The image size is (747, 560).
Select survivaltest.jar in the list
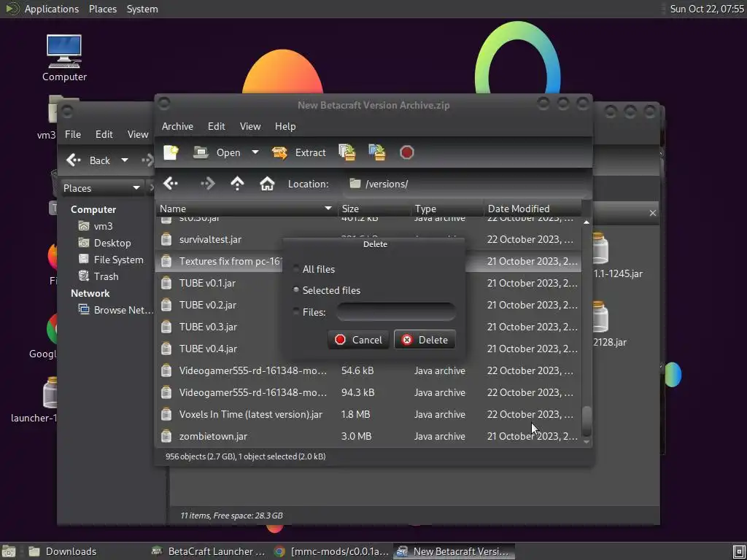pos(210,239)
